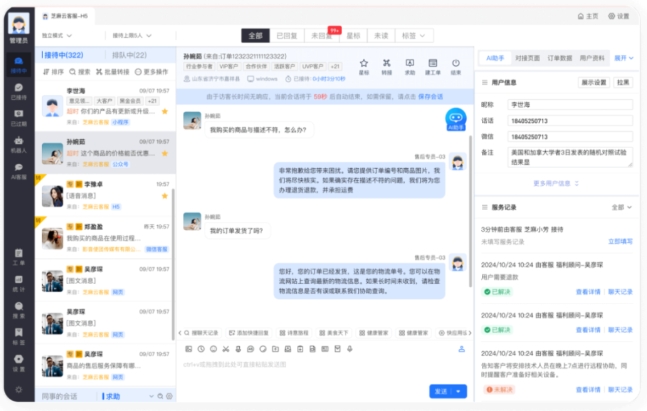Select the 星标 filter tab

[353, 36]
